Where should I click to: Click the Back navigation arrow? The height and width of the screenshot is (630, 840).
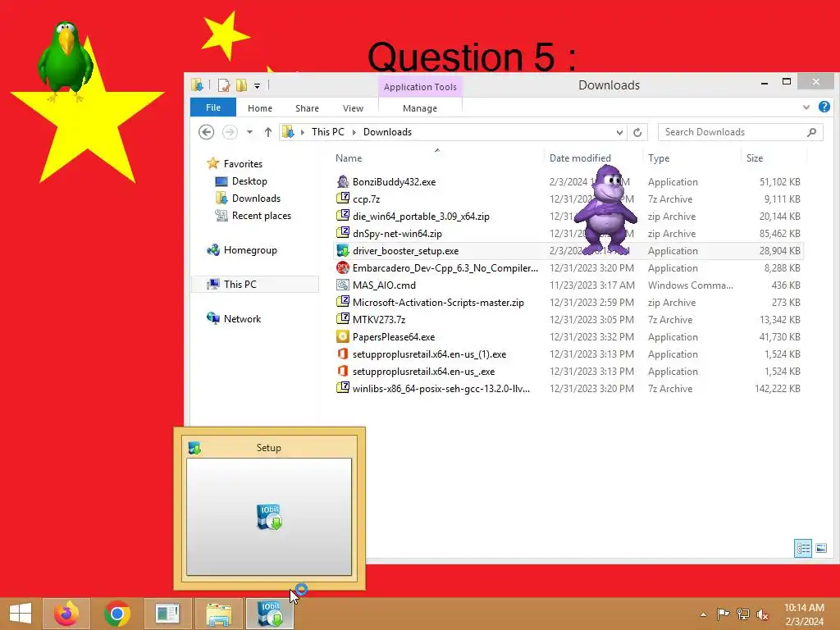coord(206,132)
